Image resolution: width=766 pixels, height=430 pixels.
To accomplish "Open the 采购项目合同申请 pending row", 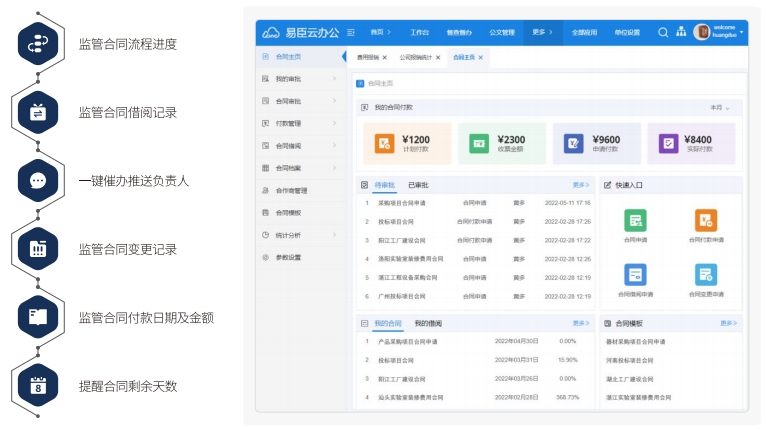I will pos(476,203).
